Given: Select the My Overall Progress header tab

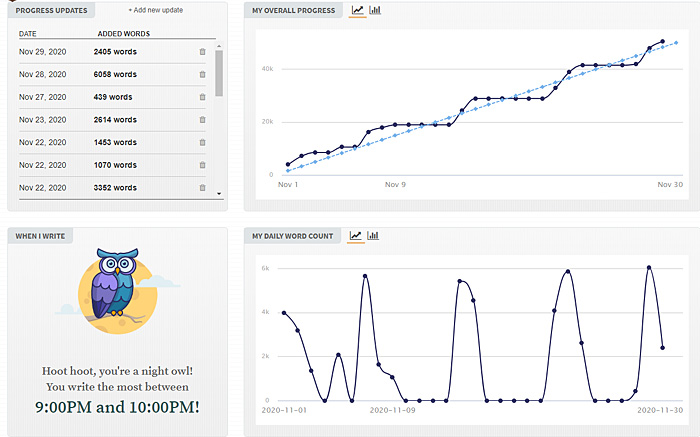Looking at the screenshot, I should 293,10.
